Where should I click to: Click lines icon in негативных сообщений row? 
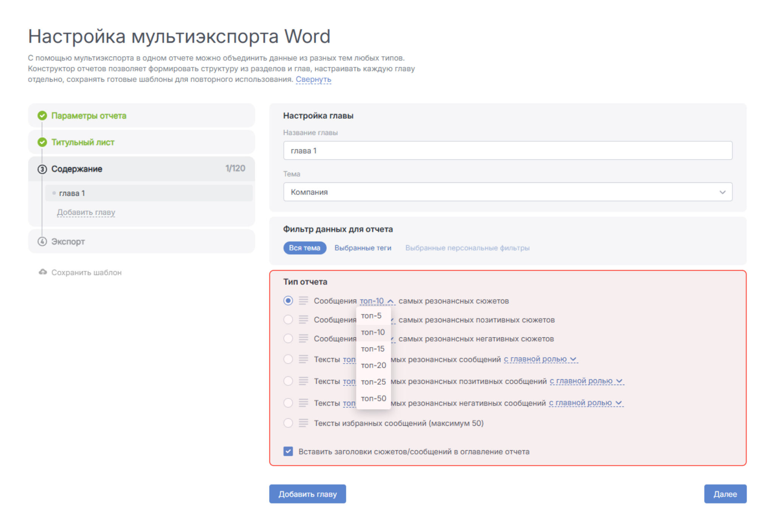tap(303, 403)
